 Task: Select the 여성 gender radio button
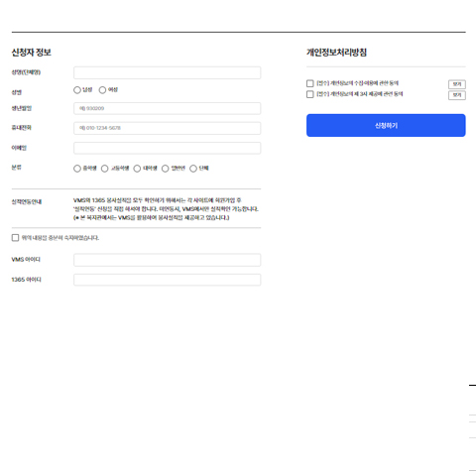coord(102,90)
